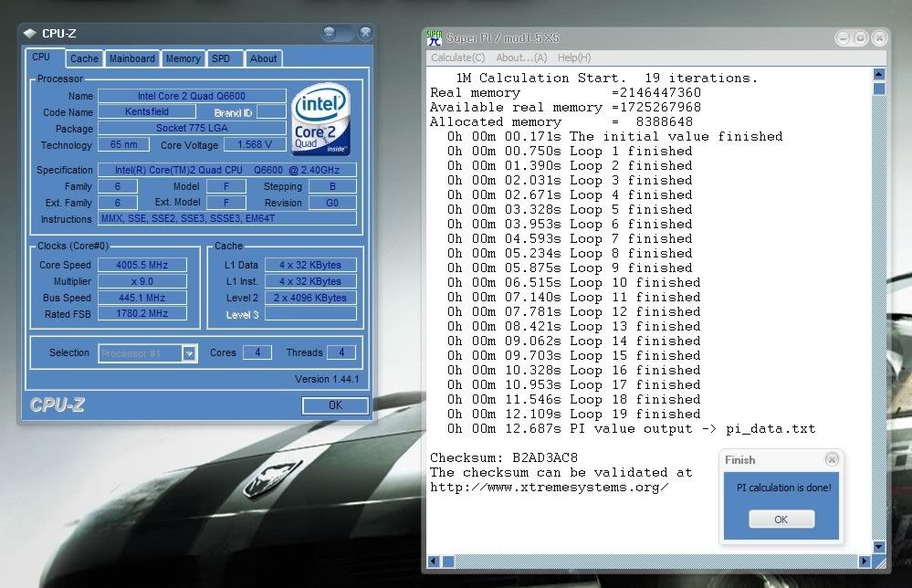Click the Multiplier value x 9.0
This screenshot has height=588, width=912.
pyautogui.click(x=142, y=281)
